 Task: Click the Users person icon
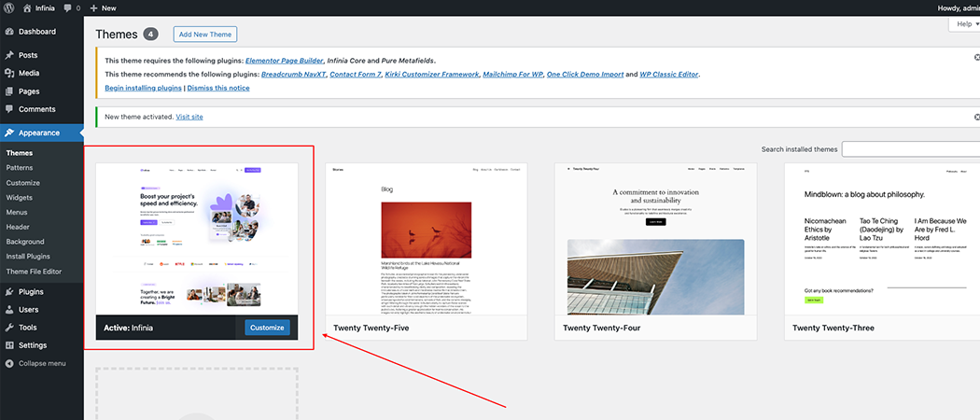click(x=9, y=309)
